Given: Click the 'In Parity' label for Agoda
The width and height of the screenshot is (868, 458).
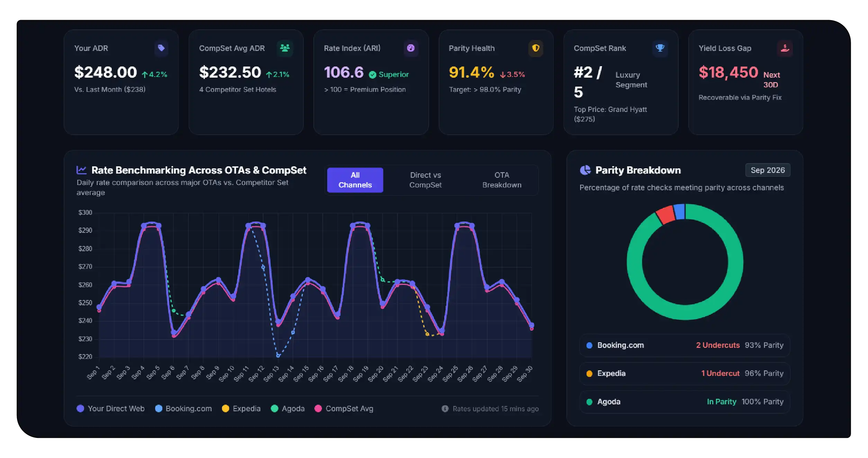Looking at the screenshot, I should click(x=722, y=402).
